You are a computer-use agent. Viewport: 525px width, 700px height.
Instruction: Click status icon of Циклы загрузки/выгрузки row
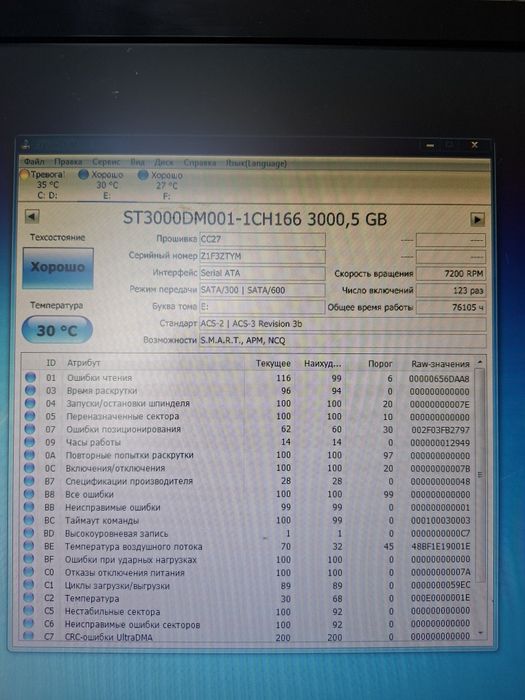point(29,584)
